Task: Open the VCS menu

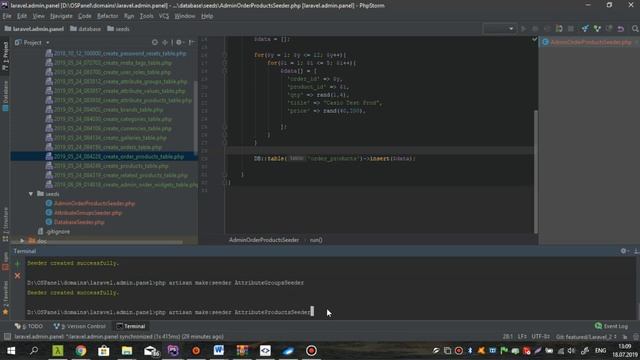Action: click(164, 16)
